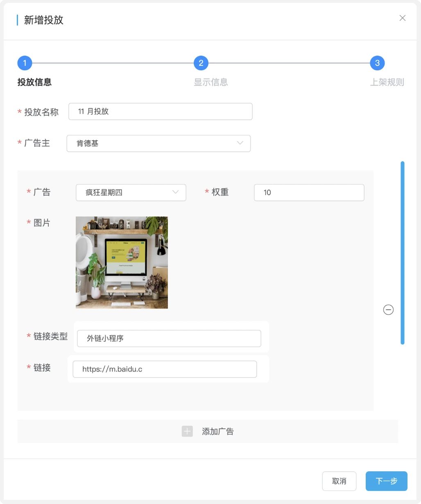The image size is (421, 504).
Task: Open the 广告主 dropdown showing 肯德基
Action: point(158,144)
